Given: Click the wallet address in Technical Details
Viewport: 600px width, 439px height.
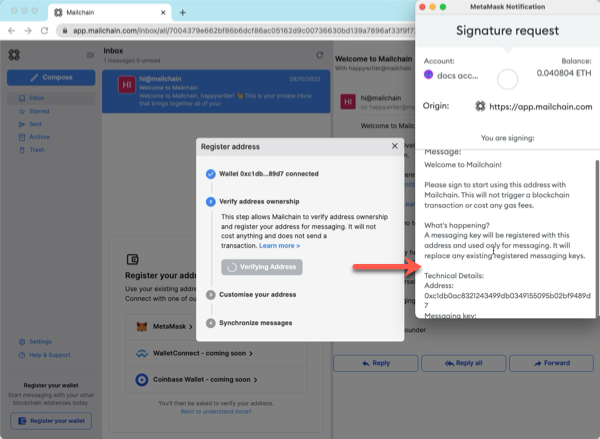Looking at the screenshot, I should tap(507, 300).
